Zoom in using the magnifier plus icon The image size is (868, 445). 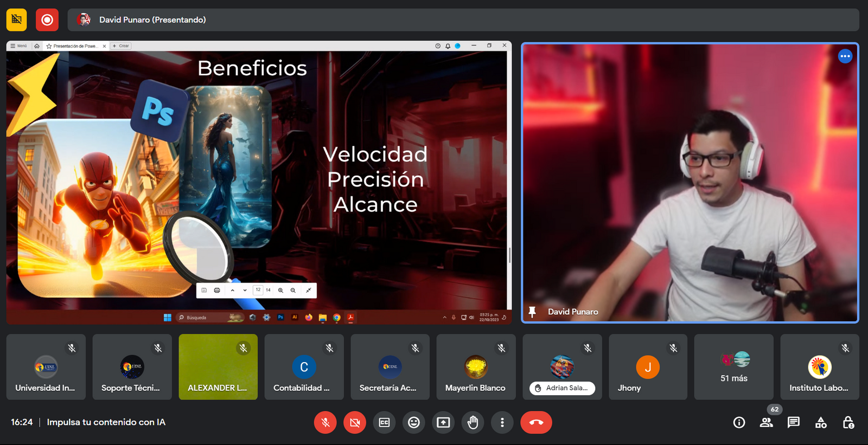[x=280, y=291]
